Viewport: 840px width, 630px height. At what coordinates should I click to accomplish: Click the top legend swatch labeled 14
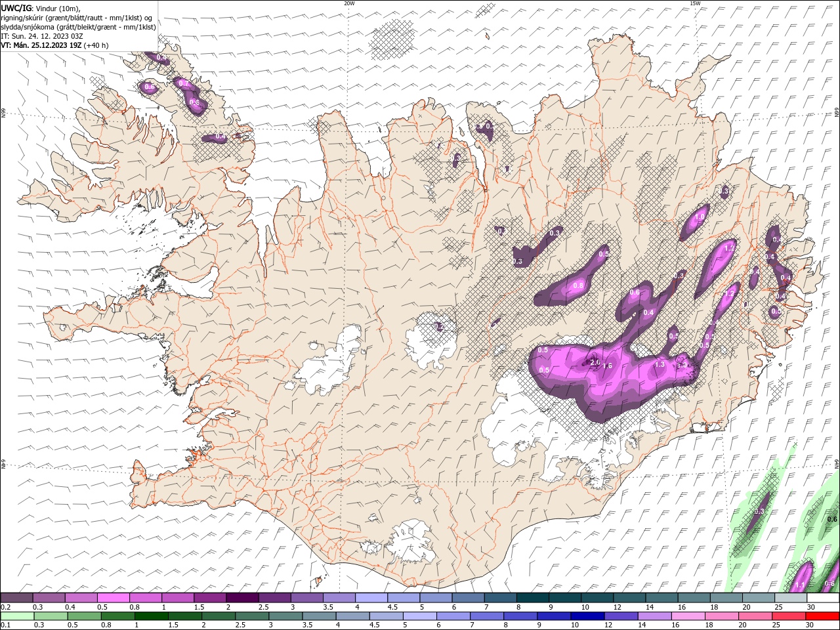[660, 598]
